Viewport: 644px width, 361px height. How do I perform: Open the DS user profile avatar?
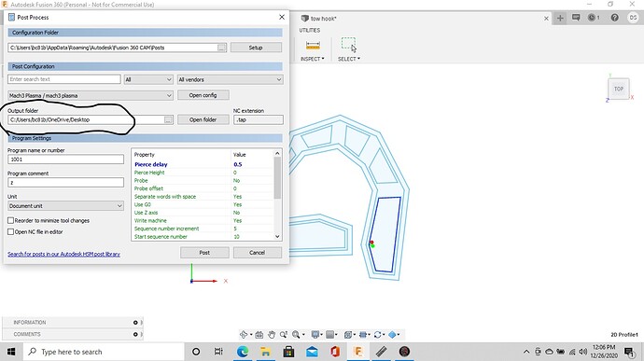point(633,18)
